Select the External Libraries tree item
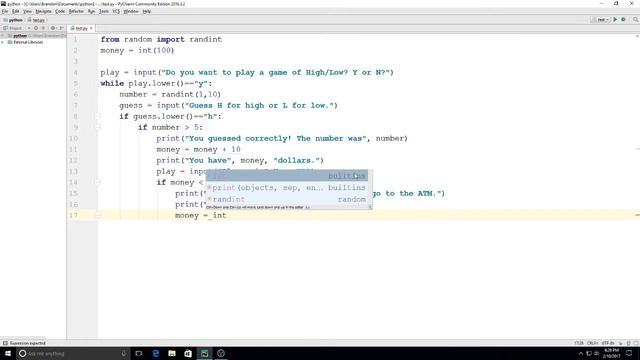 tap(25, 42)
